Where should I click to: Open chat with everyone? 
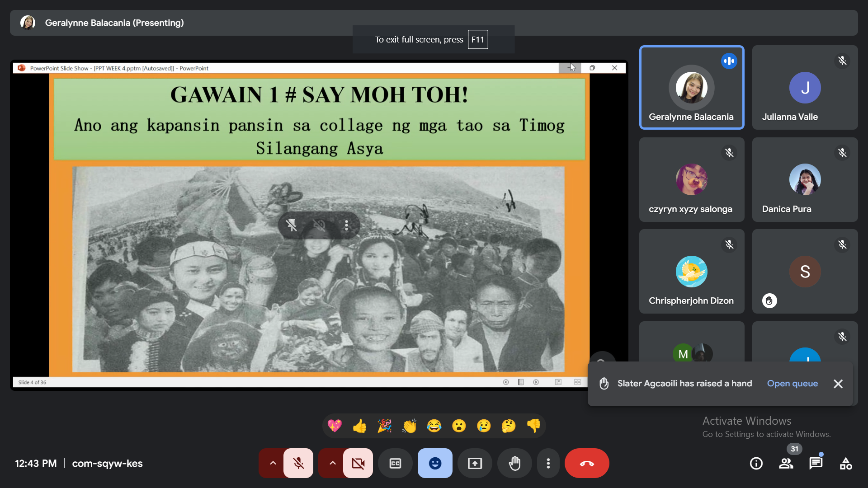pos(816,463)
